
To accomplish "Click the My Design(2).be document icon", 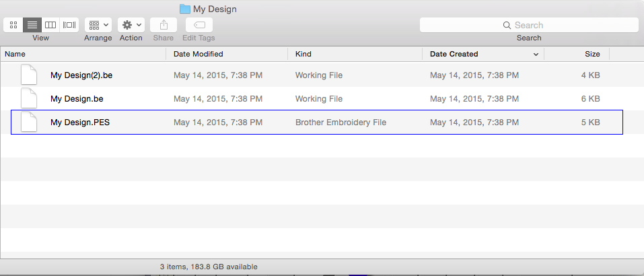I will [29, 75].
